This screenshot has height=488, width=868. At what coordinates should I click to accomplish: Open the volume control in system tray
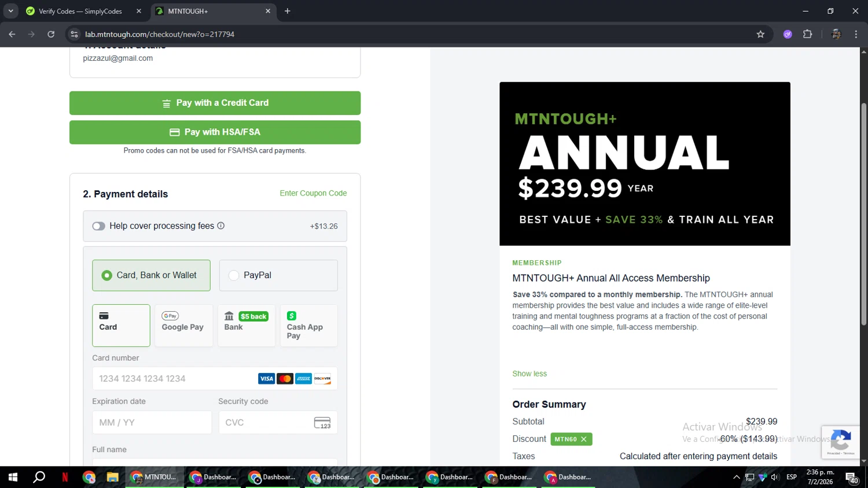(x=775, y=477)
